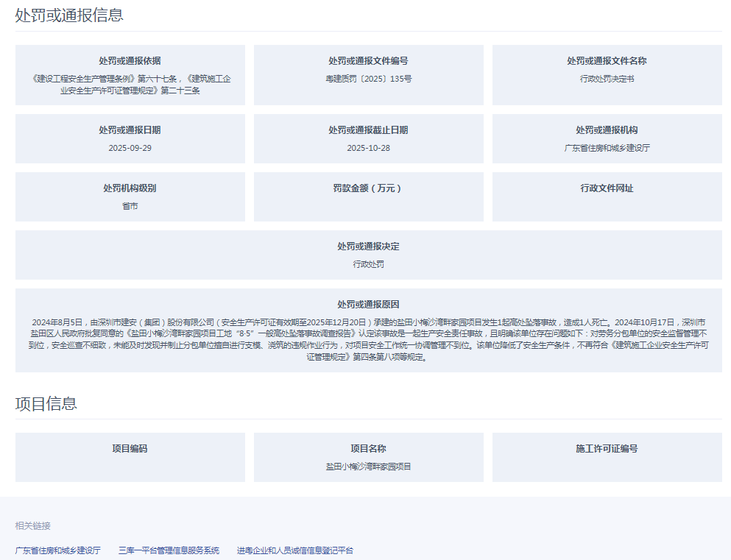The image size is (731, 560).
Task: Open the 广东省住房和城乡建设厅 footer link
Action: coord(57,550)
